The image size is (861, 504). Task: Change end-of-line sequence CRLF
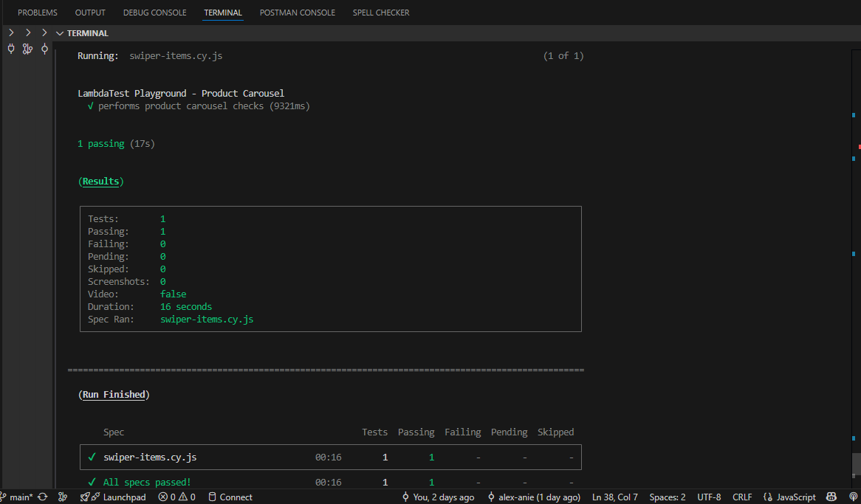coord(742,497)
